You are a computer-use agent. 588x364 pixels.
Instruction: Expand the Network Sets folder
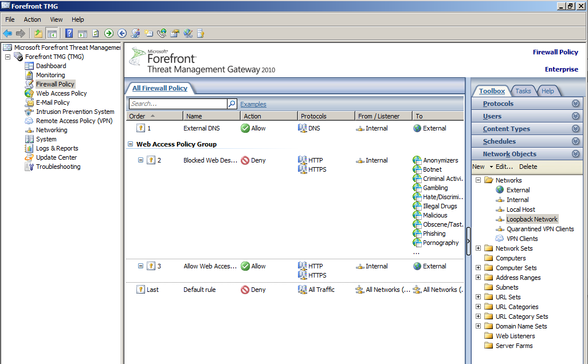(x=478, y=248)
